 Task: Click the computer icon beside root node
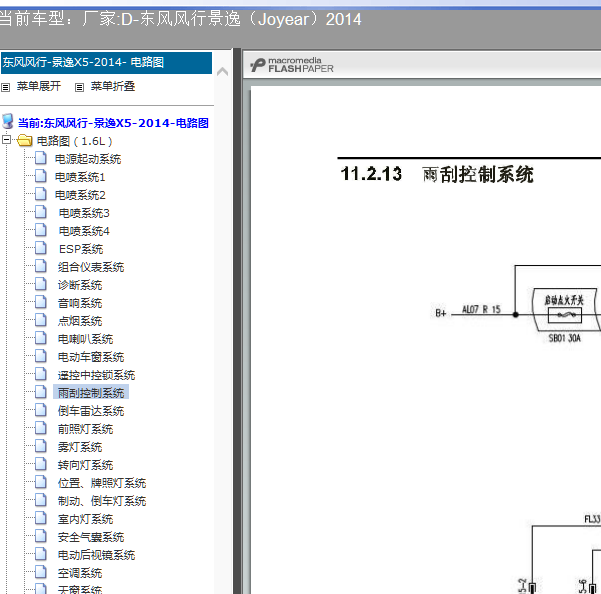[8, 121]
